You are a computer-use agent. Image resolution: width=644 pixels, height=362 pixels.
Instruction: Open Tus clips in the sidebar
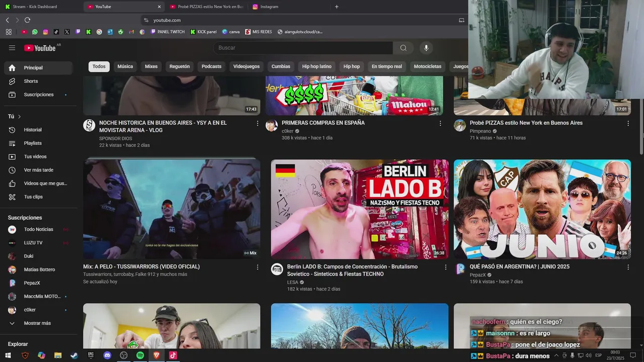[38, 197]
